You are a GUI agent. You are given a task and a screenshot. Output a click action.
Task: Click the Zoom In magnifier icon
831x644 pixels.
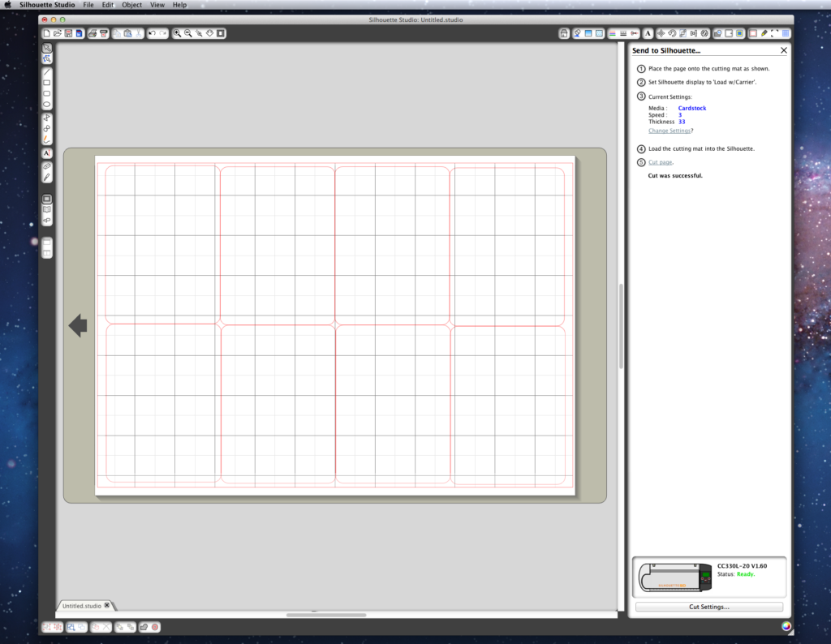[x=177, y=33]
